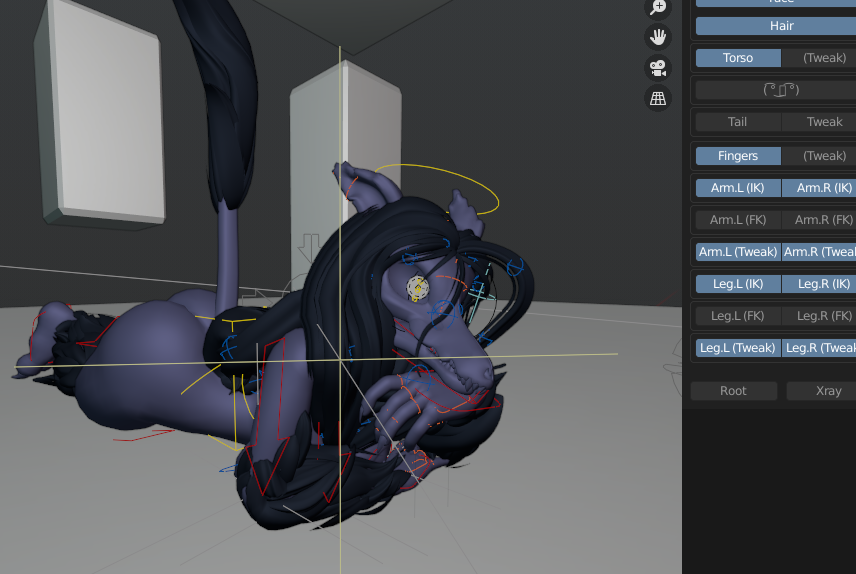Toggle the Hair rig layer
Viewport: 856px width, 574px height.
(776, 26)
